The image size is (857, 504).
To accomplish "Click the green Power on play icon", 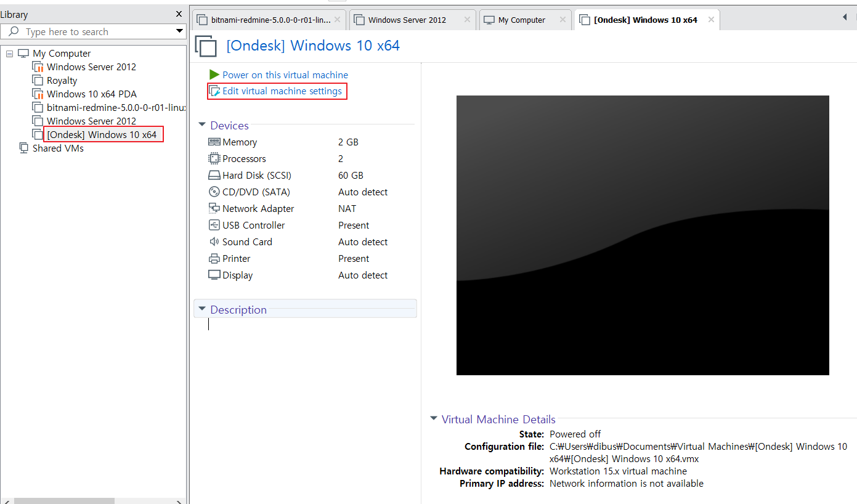I will [x=214, y=75].
